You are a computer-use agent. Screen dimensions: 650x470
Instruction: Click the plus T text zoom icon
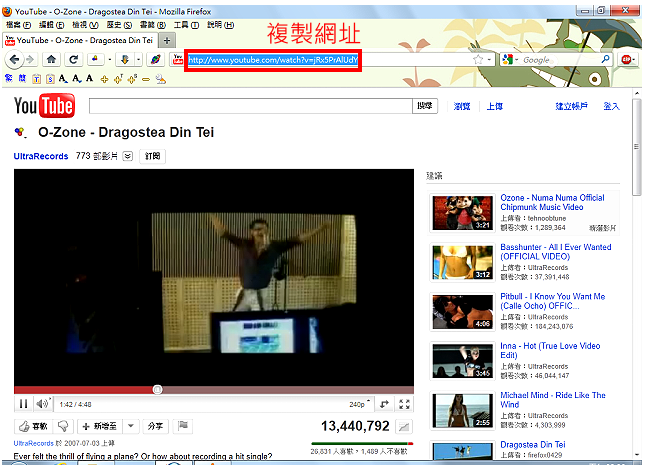click(118, 79)
